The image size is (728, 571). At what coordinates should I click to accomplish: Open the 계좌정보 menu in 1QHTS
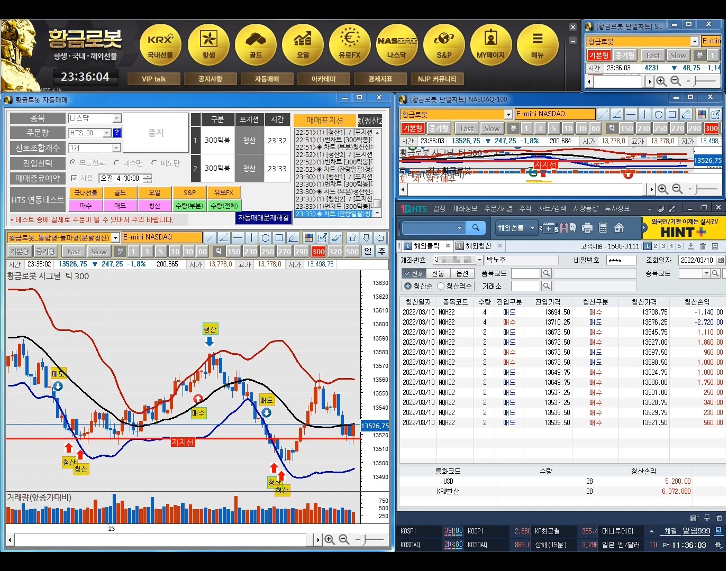tap(465, 208)
